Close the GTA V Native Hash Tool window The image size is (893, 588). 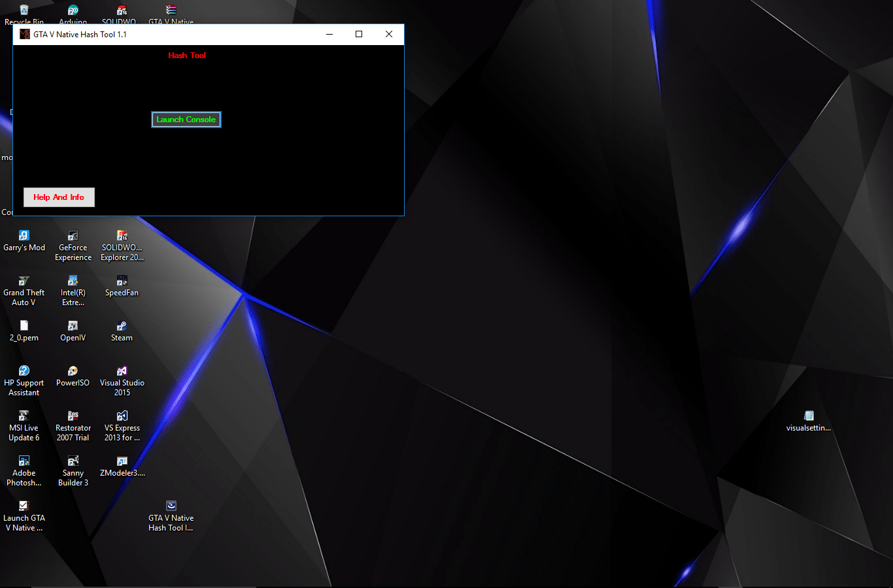click(389, 35)
